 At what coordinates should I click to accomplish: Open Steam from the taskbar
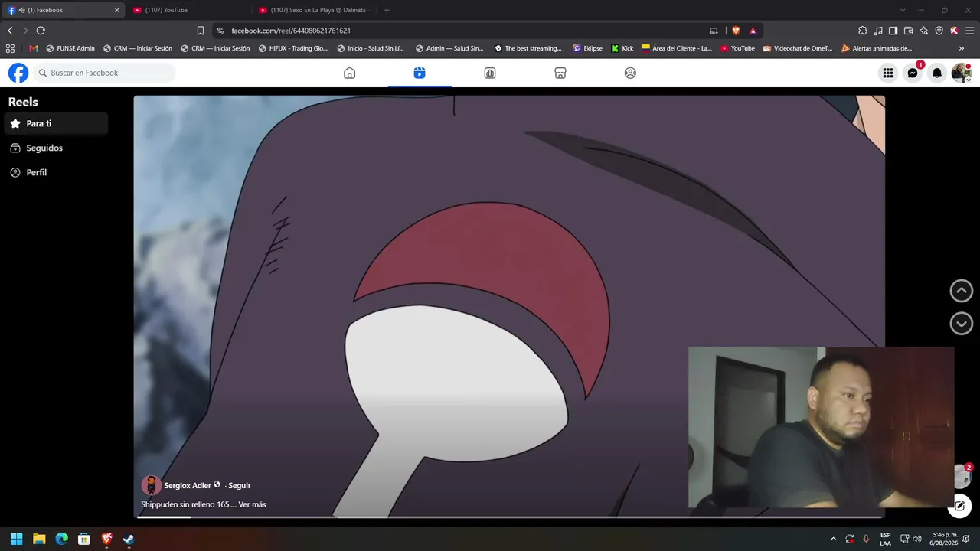pyautogui.click(x=129, y=539)
